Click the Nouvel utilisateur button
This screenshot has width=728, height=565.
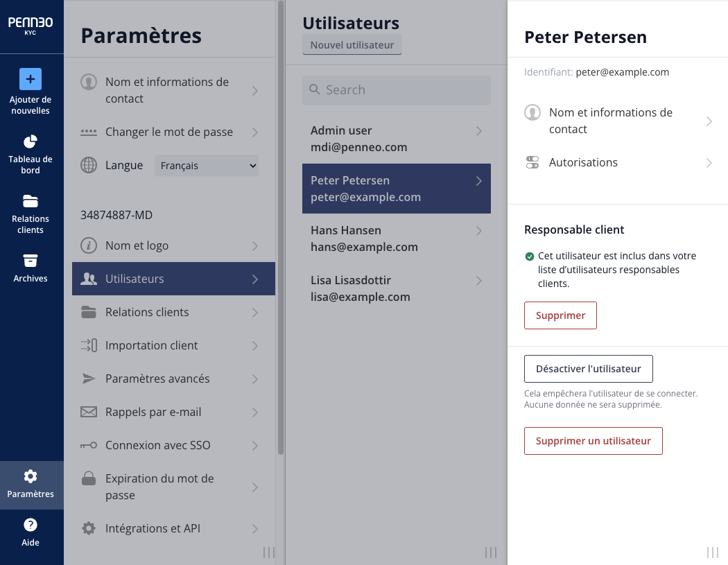tap(352, 45)
